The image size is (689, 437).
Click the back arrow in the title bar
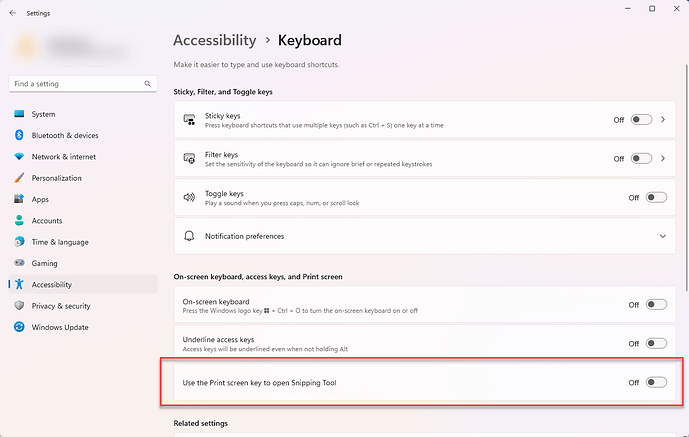12,13
